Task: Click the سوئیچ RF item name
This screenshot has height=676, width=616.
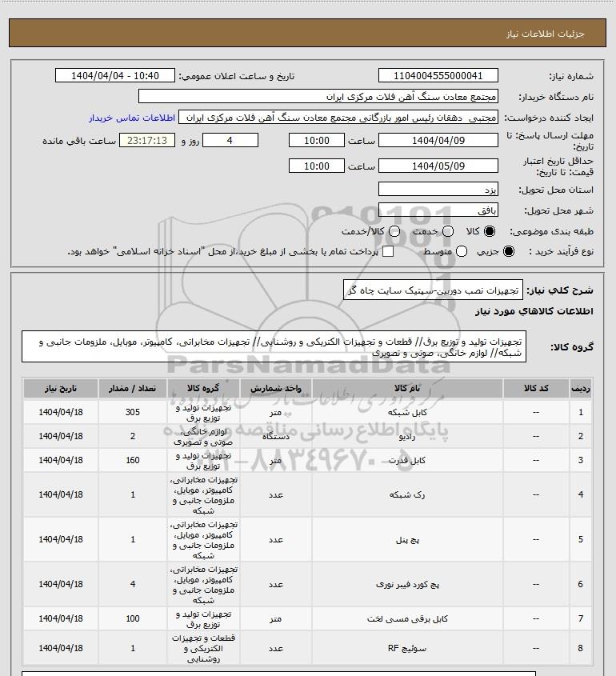Action: [407, 649]
